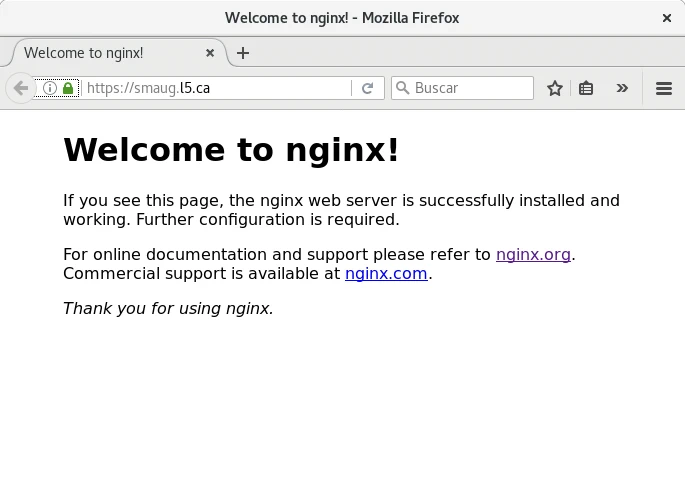Open the nginx.com link
Viewport: 685px width, 480px height.
coord(386,273)
